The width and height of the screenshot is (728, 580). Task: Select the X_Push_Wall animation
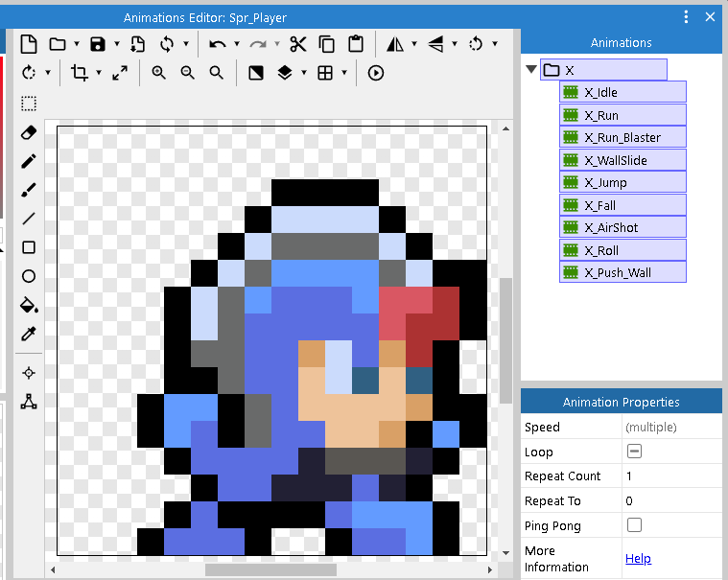pos(622,272)
